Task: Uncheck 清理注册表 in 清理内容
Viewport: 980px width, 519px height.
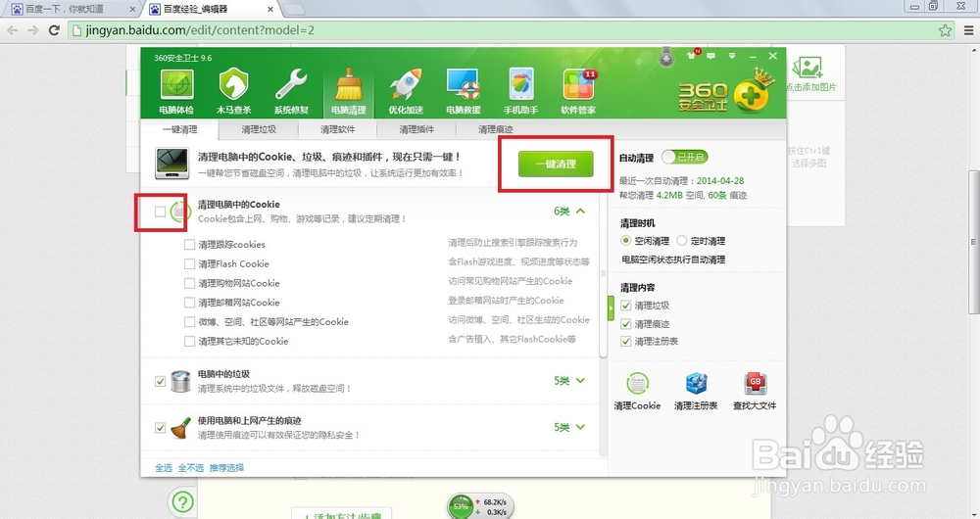Action: pos(625,341)
